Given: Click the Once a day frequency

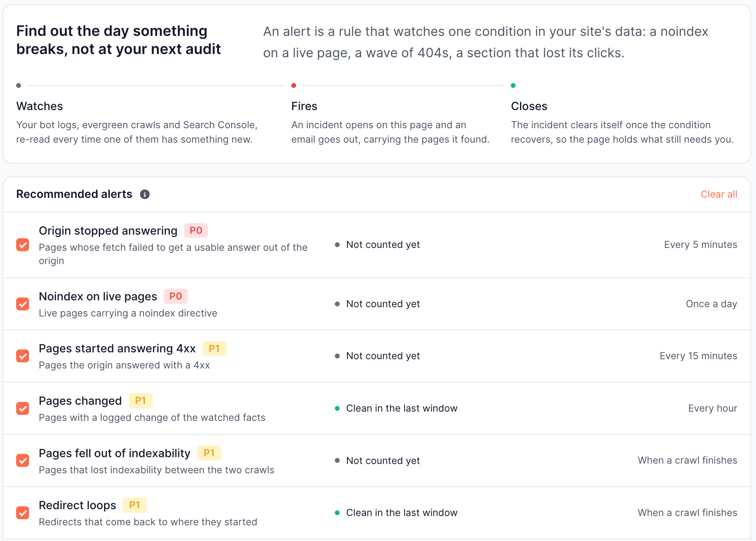Looking at the screenshot, I should tap(712, 304).
